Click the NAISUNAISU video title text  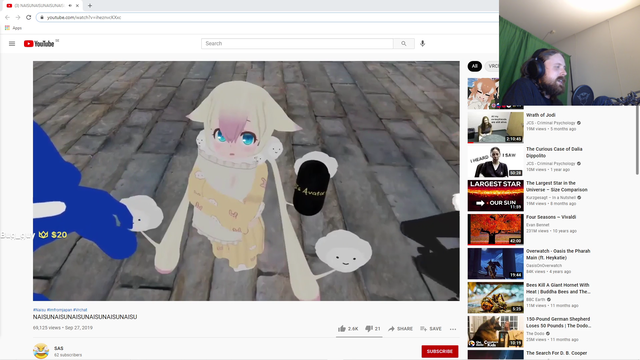(85, 317)
